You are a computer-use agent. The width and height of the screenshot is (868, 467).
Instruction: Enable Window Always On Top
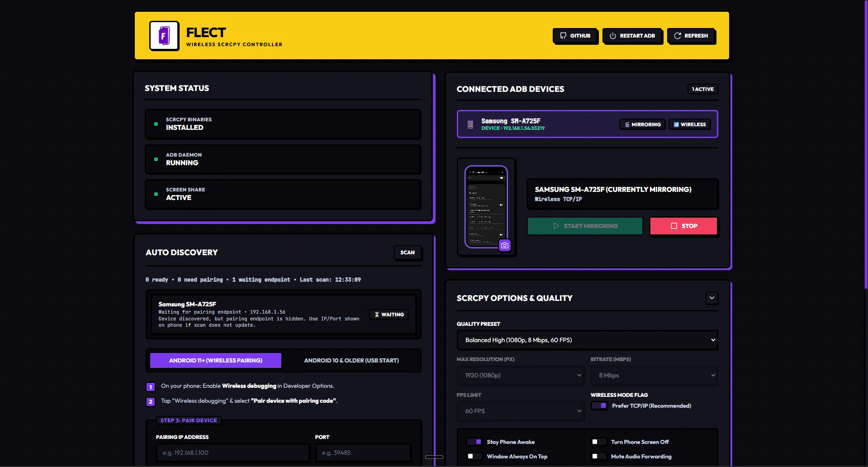coord(474,456)
